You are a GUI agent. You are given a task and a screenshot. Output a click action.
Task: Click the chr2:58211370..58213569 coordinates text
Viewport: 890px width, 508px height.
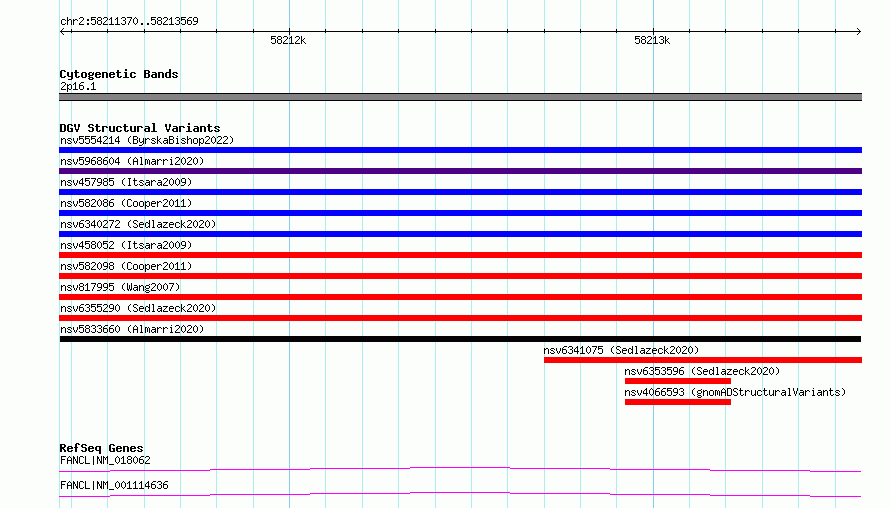[x=129, y=22]
